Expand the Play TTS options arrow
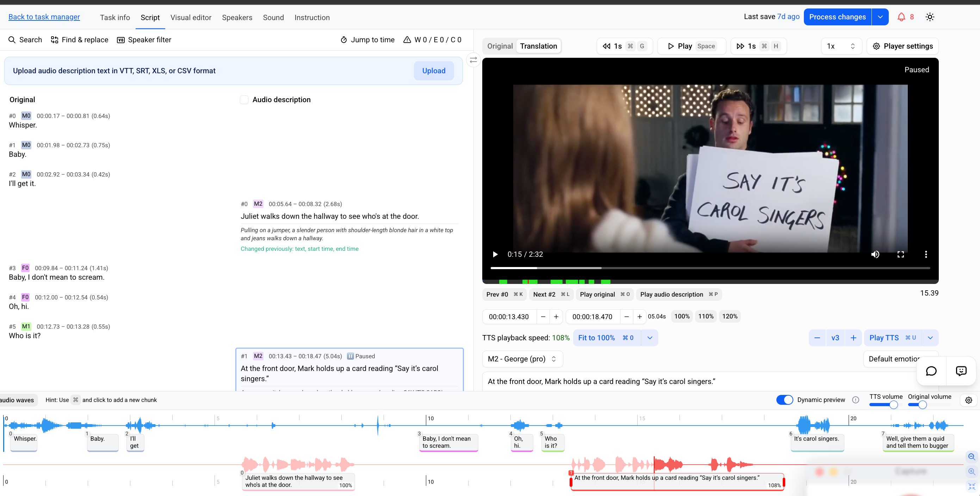980x496 pixels. [930, 338]
